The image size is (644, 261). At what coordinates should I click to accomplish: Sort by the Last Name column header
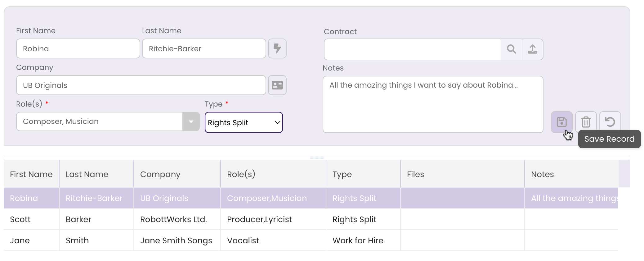[x=96, y=174]
